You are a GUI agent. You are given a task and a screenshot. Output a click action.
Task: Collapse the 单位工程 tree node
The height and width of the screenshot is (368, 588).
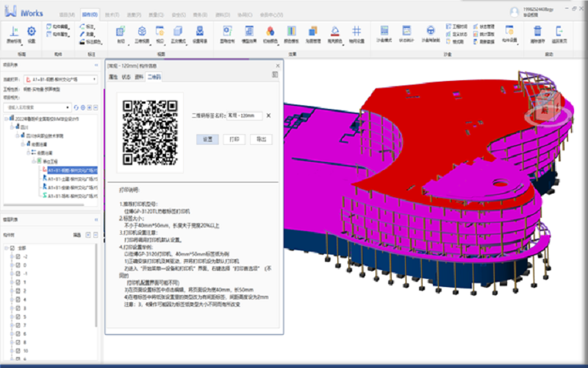click(34, 161)
